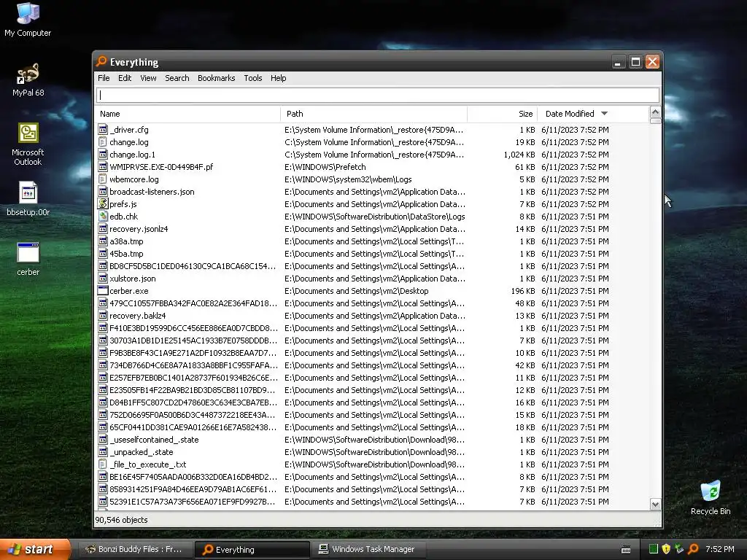Image resolution: width=747 pixels, height=560 pixels.
Task: Click the Start button
Action: tap(35, 549)
